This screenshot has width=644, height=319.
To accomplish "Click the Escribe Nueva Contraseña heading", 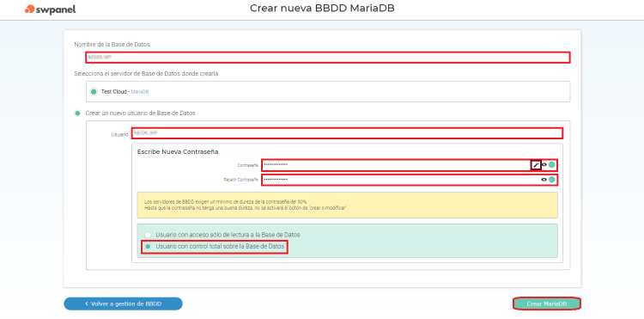I will 178,151.
